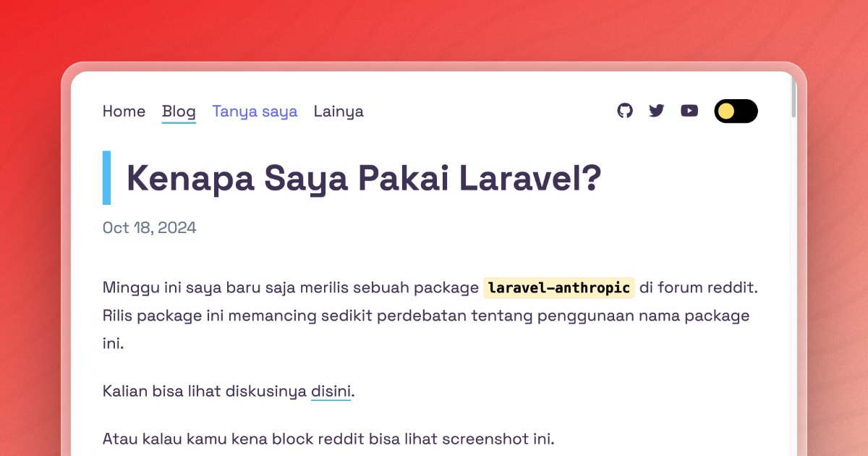Open the Twitter bird icon

[656, 111]
